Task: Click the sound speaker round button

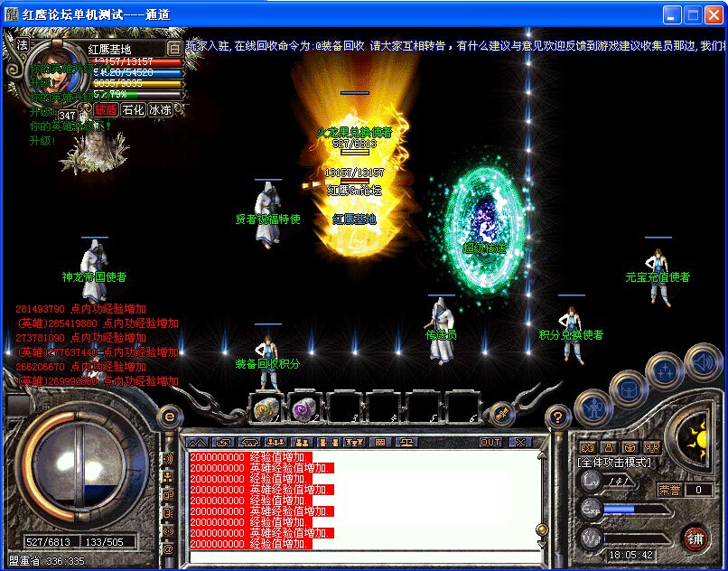Action: click(x=703, y=365)
